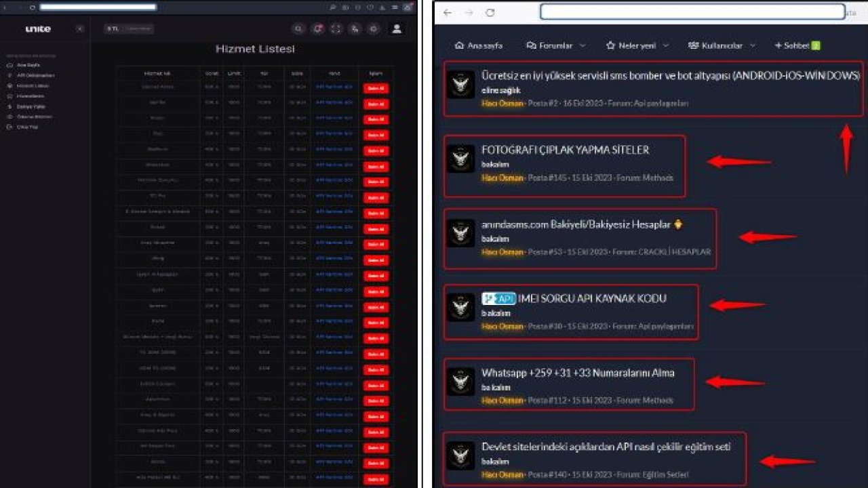Reload the forum page in the right browser
Viewport: 868px width, 488px height.
(490, 13)
